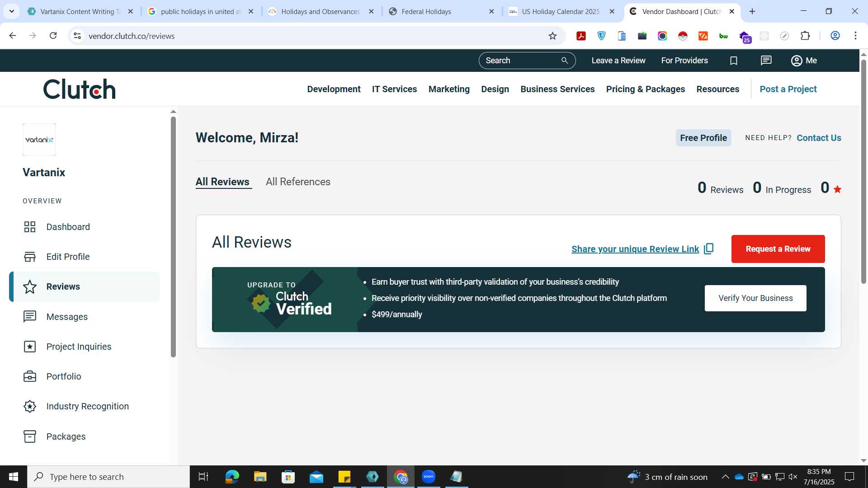Click the Vartanix company logo thumbnail
Screen dimensions: 868x488
39,140
